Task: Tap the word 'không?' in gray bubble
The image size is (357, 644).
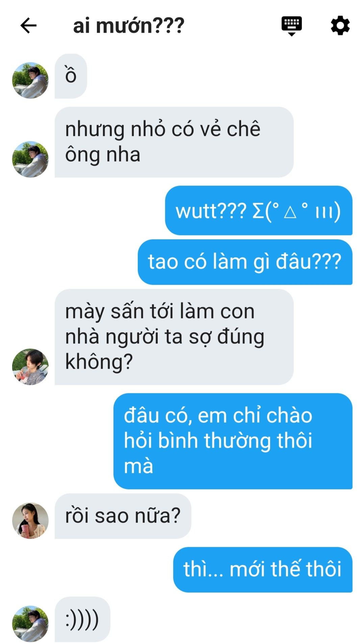Action: [99, 362]
